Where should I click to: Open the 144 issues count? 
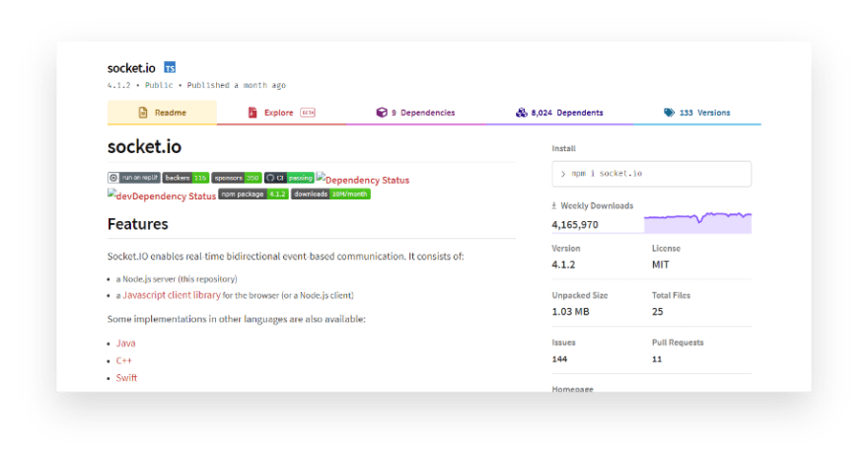559,359
